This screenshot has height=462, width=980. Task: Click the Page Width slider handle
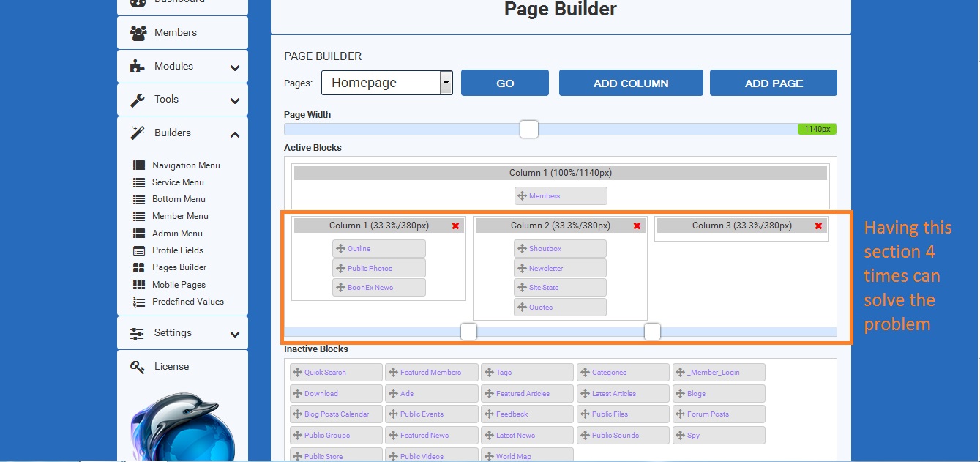click(529, 130)
